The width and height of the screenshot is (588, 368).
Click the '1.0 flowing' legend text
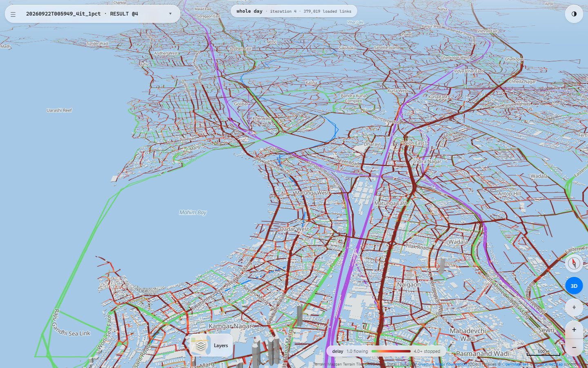(357, 351)
